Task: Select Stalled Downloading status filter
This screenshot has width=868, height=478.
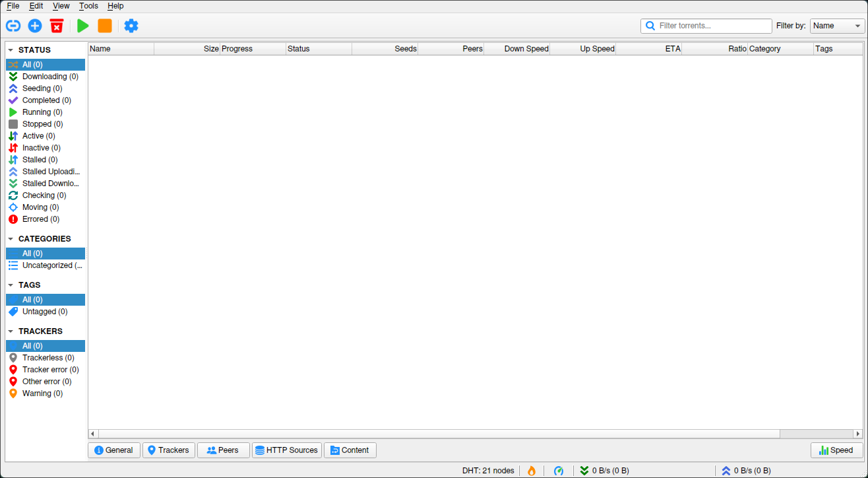Action: coord(46,184)
